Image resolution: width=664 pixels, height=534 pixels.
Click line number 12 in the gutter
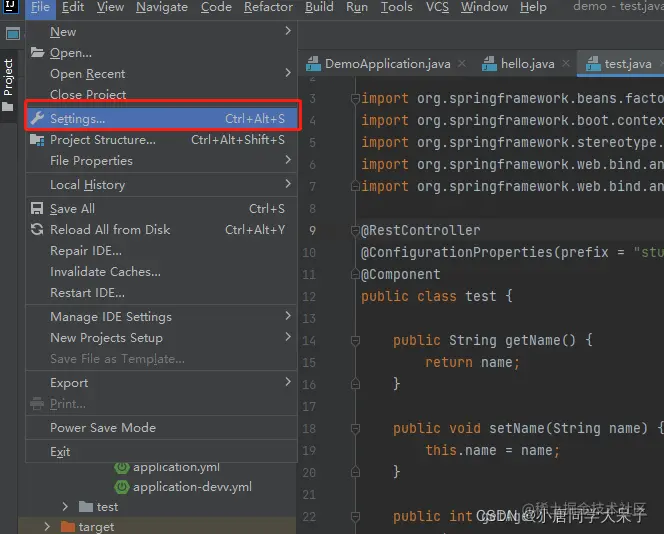[309, 297]
